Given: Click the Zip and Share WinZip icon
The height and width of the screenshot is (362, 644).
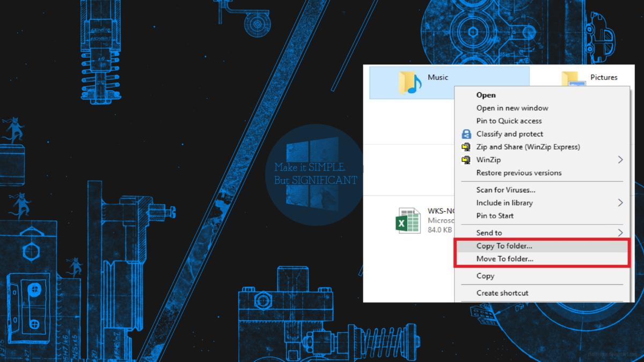Looking at the screenshot, I should [x=466, y=147].
